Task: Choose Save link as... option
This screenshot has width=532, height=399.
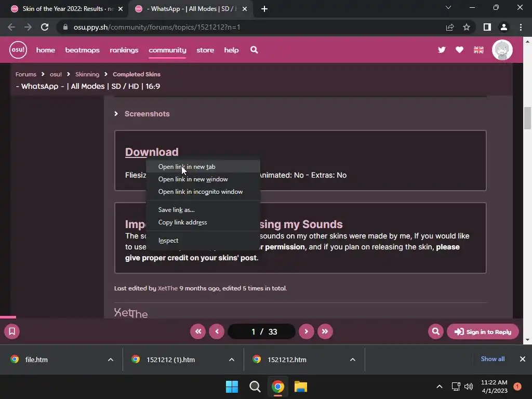Action: pyautogui.click(x=203, y=210)
